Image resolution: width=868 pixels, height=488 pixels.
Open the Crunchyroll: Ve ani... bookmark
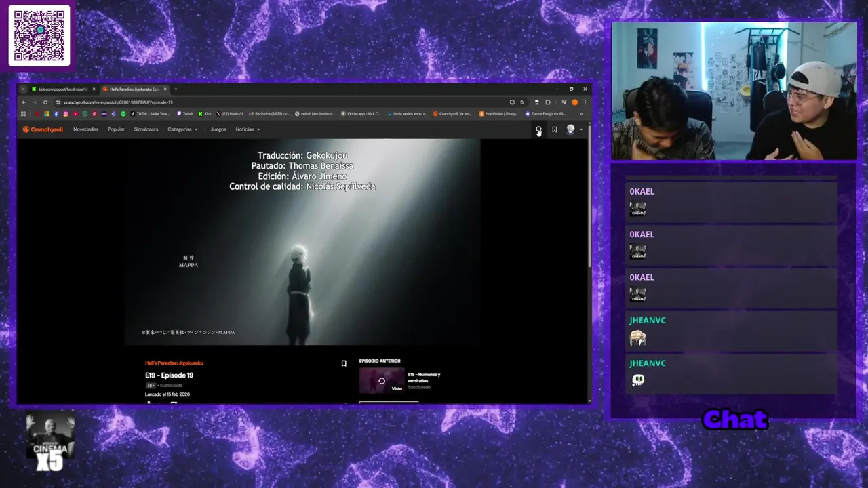(x=452, y=114)
